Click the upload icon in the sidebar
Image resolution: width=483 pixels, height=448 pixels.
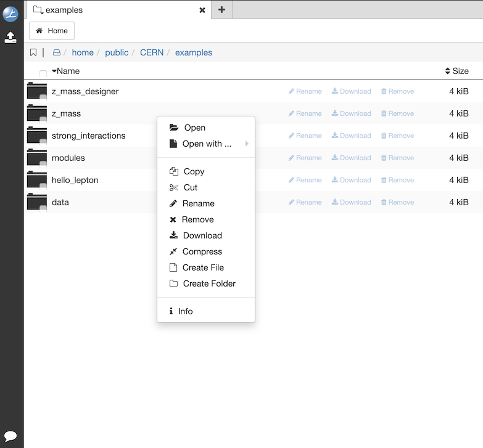(10, 38)
